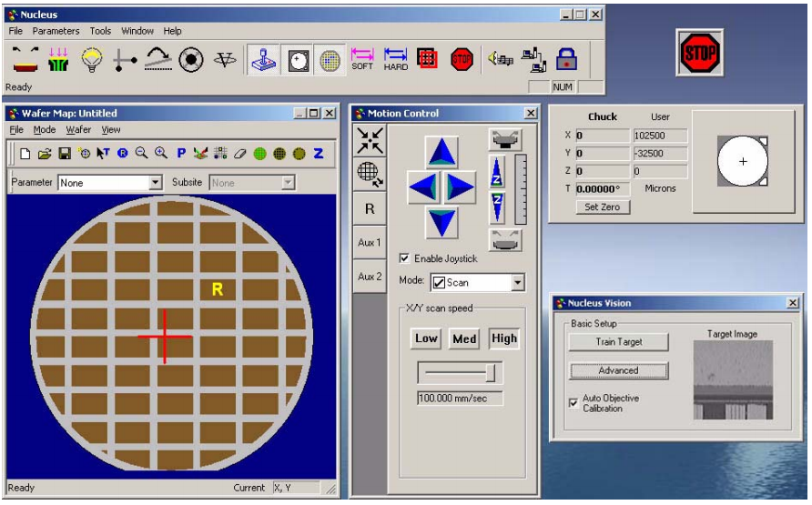
Task: Toggle Auto Objective Calibration checkbox
Action: 573,402
